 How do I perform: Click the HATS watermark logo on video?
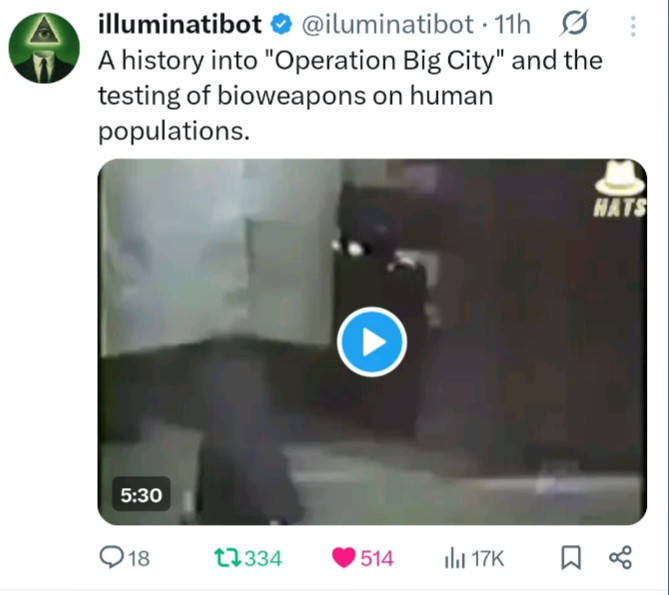pos(620,188)
